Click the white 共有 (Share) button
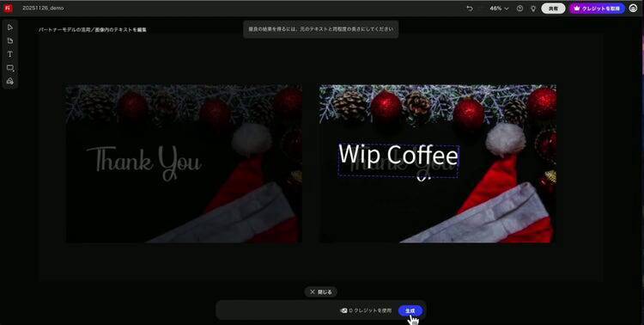644x325 pixels. point(553,9)
